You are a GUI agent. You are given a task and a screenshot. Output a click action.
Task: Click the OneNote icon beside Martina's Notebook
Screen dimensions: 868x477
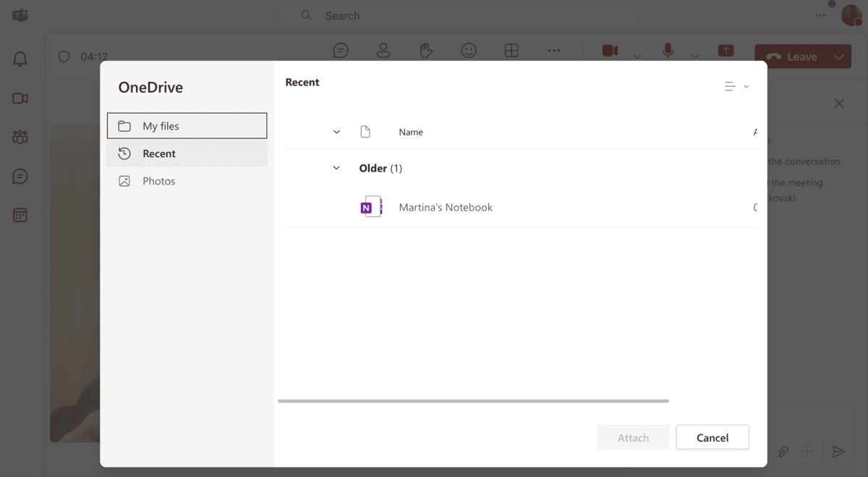[x=370, y=206]
